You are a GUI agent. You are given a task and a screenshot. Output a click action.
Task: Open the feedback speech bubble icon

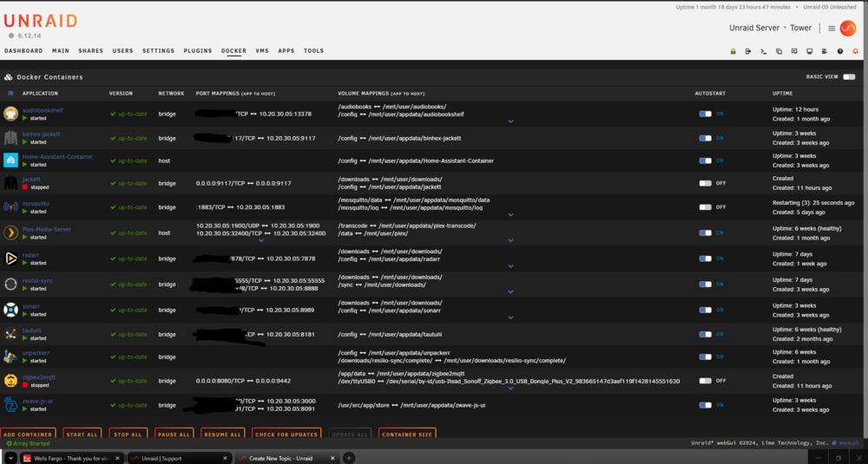(794, 51)
